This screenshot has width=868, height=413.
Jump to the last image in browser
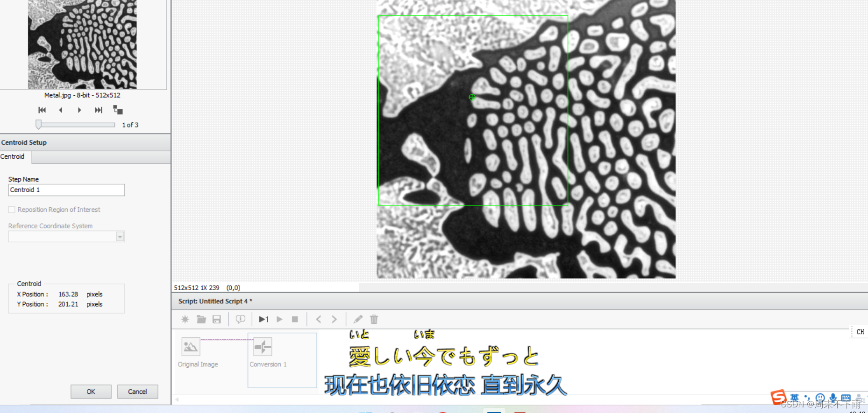(99, 110)
